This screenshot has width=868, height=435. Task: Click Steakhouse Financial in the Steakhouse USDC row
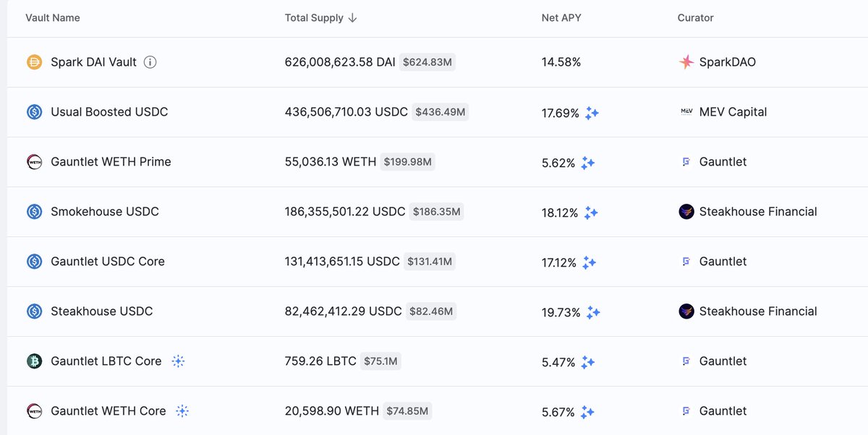tap(758, 311)
